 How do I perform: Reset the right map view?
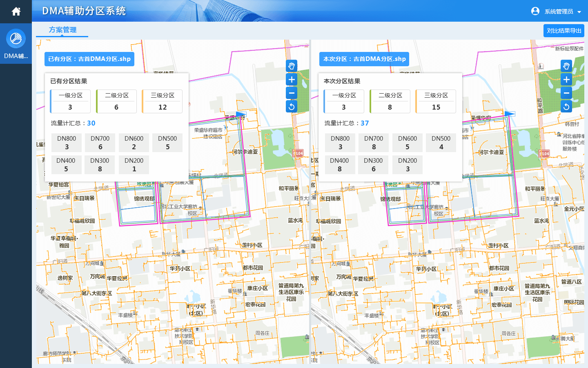pyautogui.click(x=566, y=107)
